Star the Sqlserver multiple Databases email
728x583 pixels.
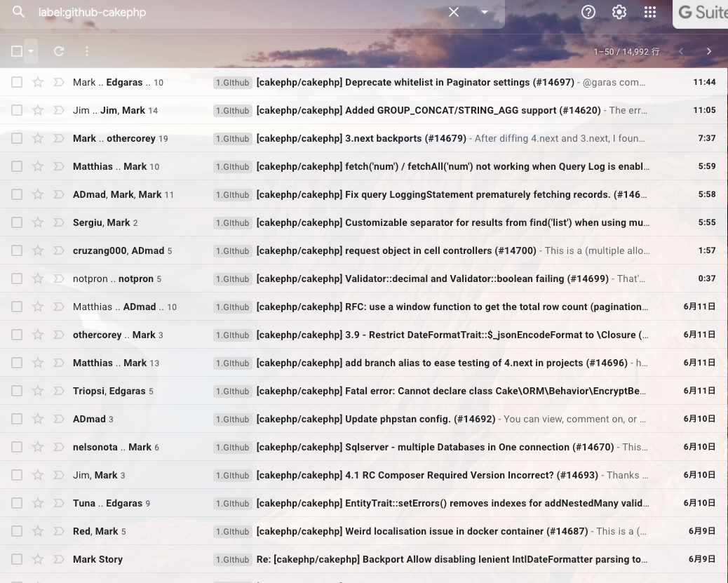click(38, 447)
